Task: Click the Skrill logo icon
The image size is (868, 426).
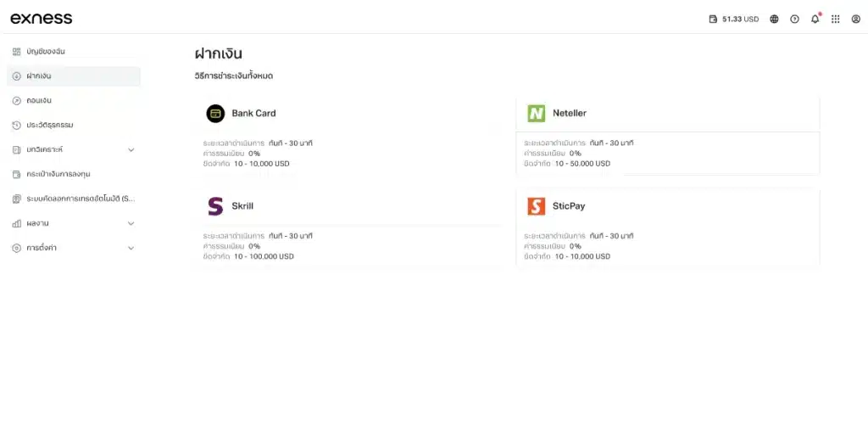Action: click(x=215, y=205)
